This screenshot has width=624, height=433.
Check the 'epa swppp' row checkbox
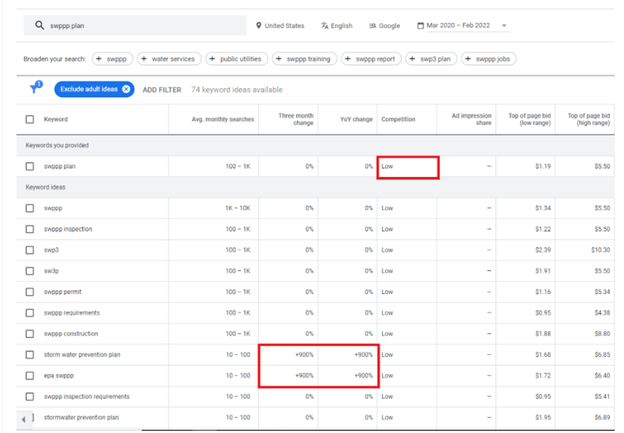point(30,375)
